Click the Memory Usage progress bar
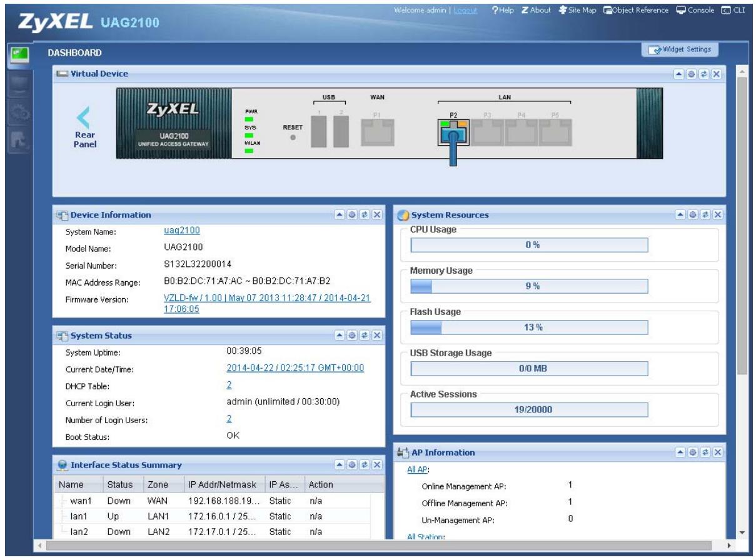This screenshot has width=756, height=560. click(x=529, y=286)
